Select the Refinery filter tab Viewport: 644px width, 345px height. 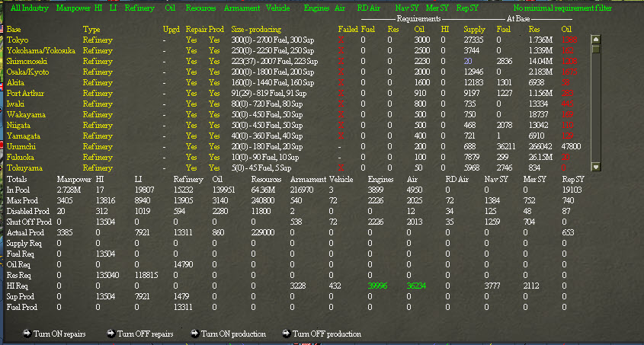pos(139,8)
